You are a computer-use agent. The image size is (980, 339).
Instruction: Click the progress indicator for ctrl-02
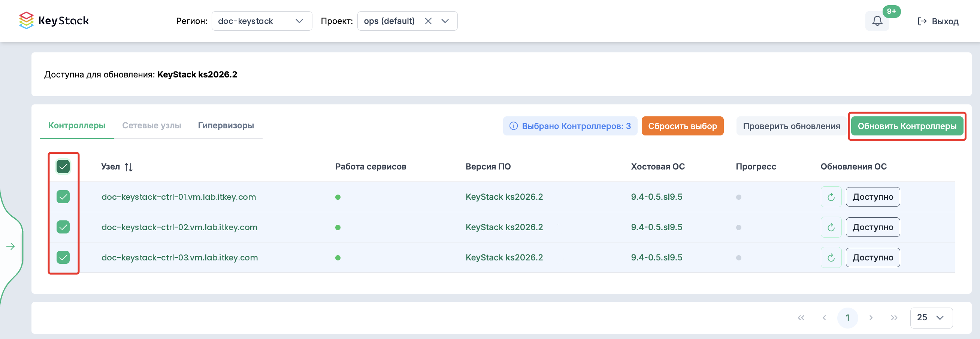point(739,227)
